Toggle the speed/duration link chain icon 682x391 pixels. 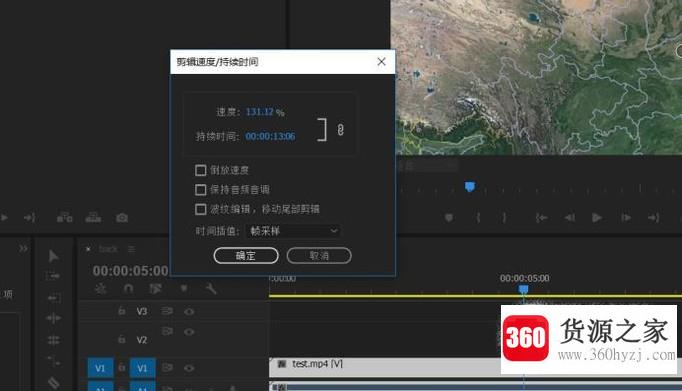341,130
